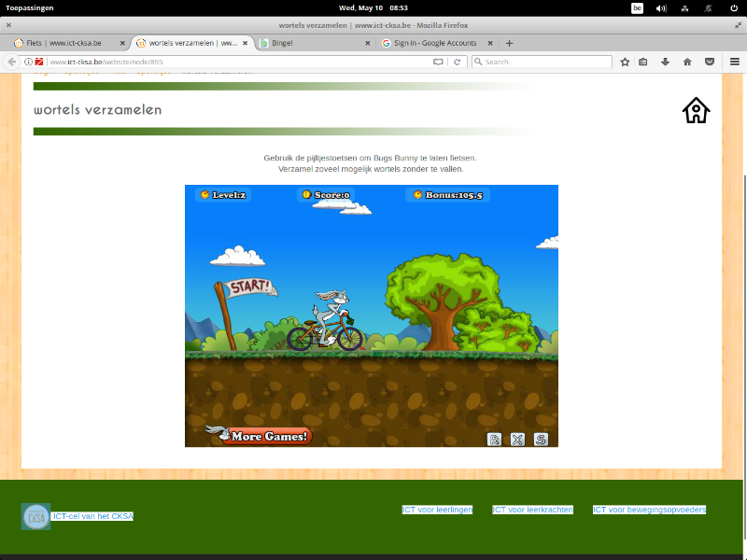Image resolution: width=747 pixels, height=560 pixels.
Task: Click Bugs Bunny on the bicycle
Action: point(327,320)
